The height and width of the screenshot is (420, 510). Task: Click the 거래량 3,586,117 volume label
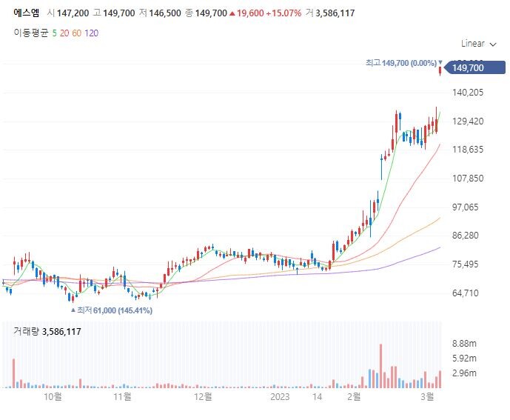[47, 331]
